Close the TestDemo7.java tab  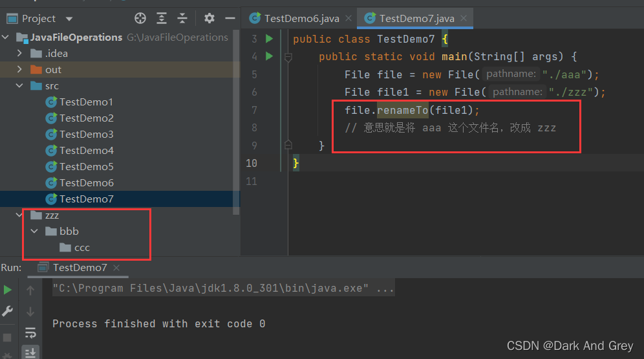464,19
